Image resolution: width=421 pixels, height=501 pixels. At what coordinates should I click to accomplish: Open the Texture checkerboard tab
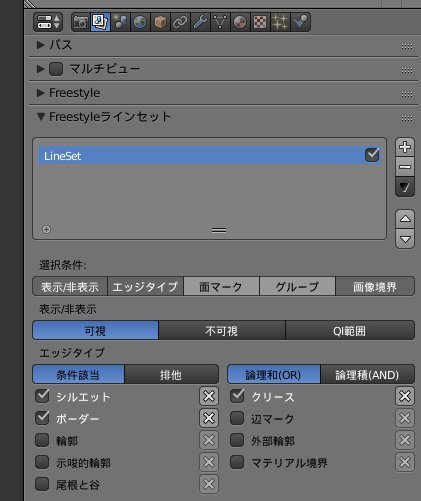click(260, 22)
